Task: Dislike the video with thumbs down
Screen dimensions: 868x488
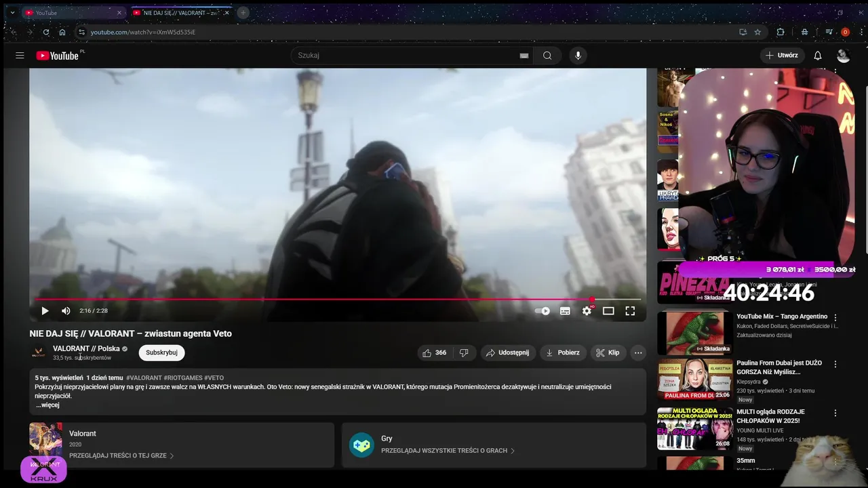Action: 464,352
